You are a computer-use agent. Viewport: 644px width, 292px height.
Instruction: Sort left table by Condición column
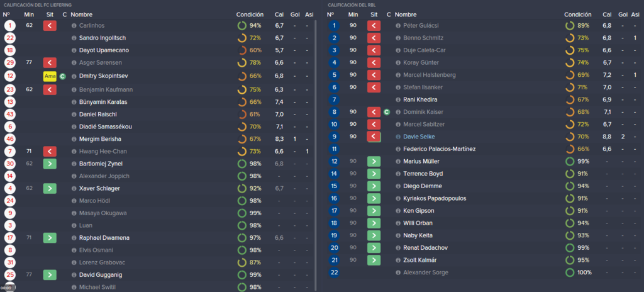[x=250, y=14]
